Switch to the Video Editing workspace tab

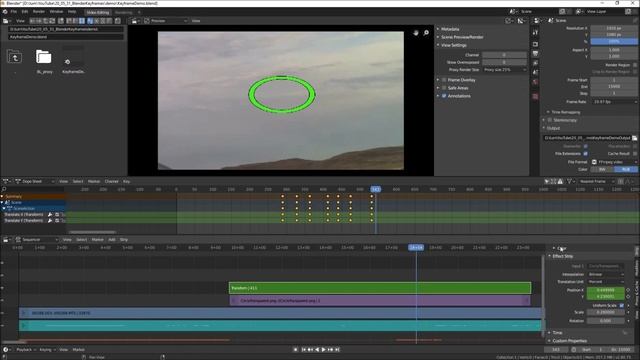pyautogui.click(x=98, y=12)
